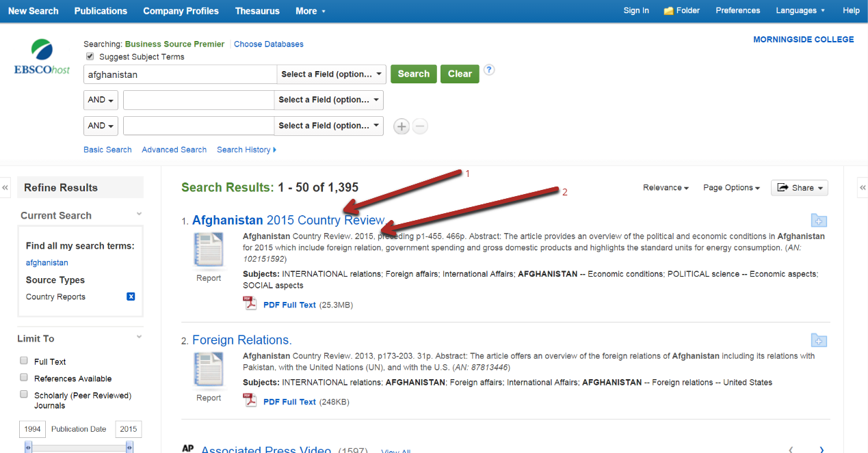Click the Choose Databases link
The width and height of the screenshot is (868, 453).
click(269, 44)
